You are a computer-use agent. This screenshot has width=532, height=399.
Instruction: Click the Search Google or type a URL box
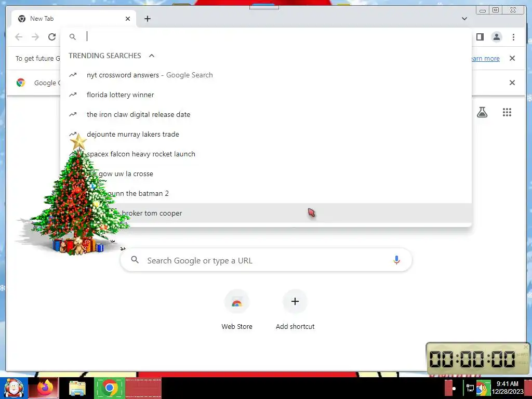coord(266,260)
